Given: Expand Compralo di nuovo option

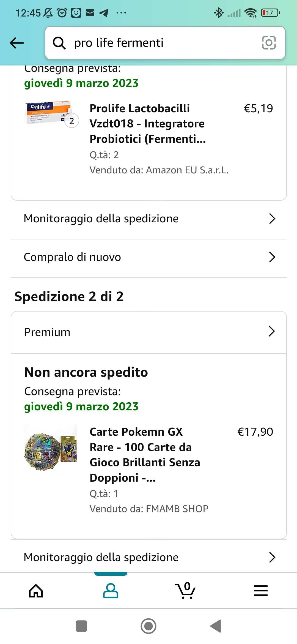Looking at the screenshot, I should tap(148, 257).
